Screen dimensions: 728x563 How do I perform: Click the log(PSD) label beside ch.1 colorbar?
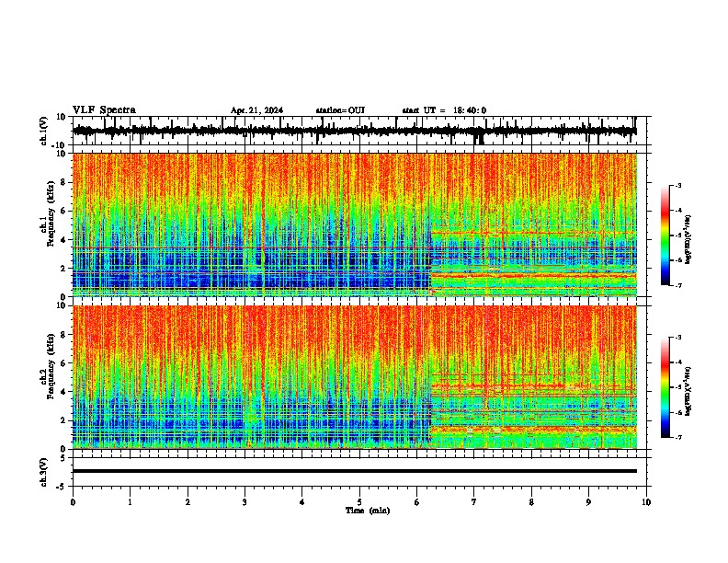coord(688,239)
